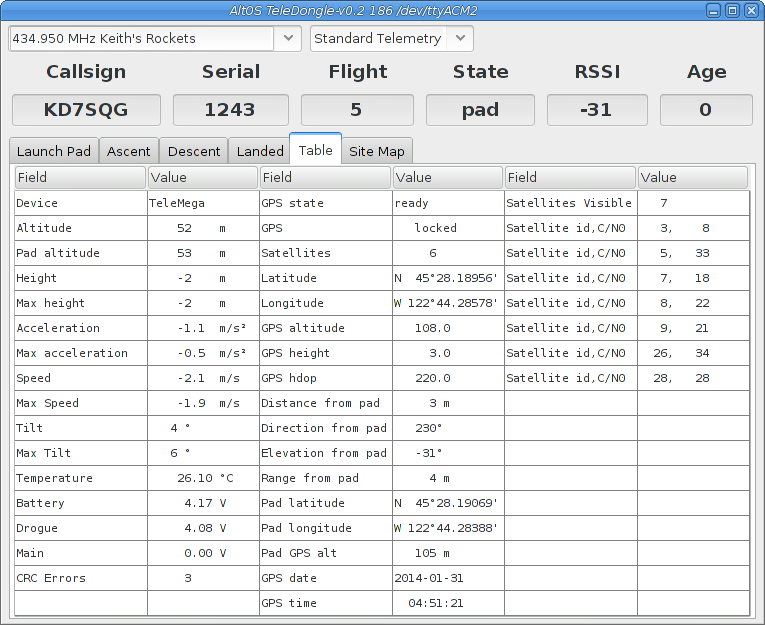Show the Site Map tab
Screen dimensions: 765x625
(377, 151)
